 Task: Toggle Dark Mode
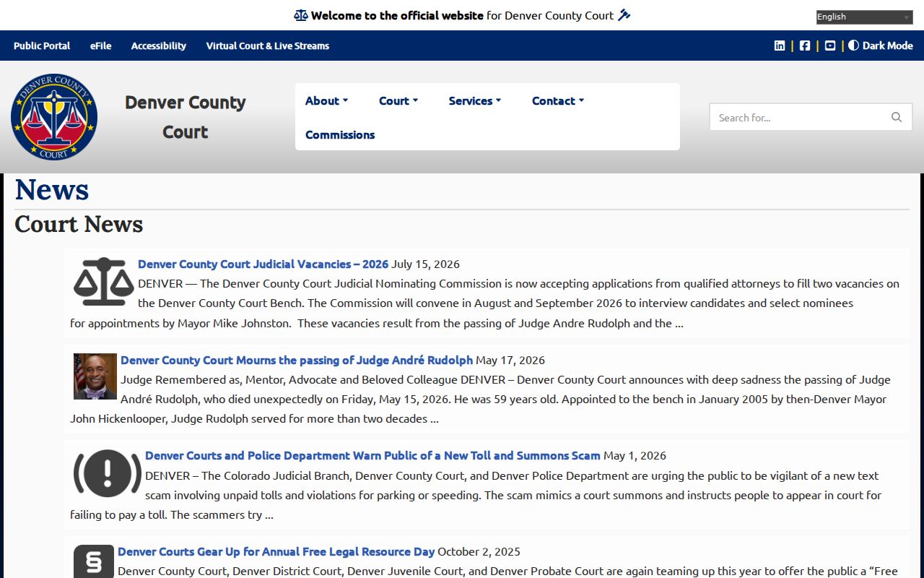click(881, 46)
